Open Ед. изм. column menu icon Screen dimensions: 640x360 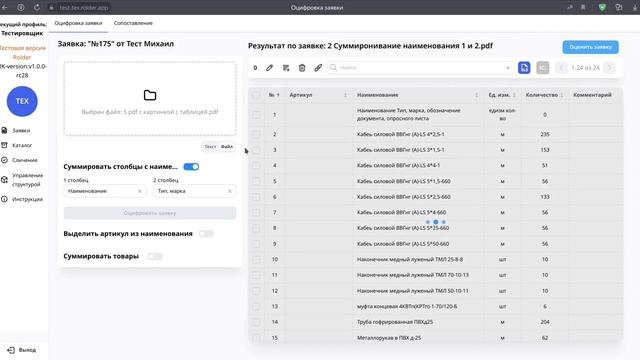tap(514, 95)
